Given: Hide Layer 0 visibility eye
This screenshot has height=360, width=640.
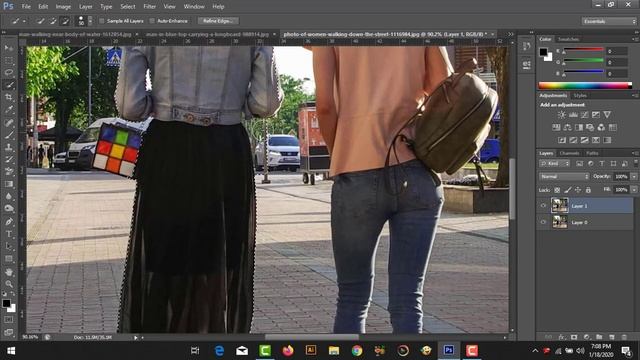Looking at the screenshot, I should 543,222.
